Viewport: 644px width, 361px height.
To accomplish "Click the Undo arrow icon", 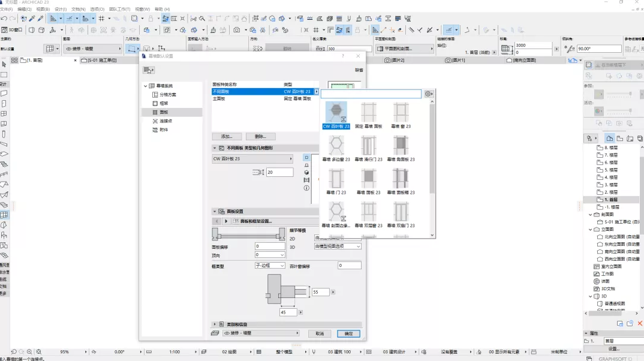I will click(x=4, y=19).
